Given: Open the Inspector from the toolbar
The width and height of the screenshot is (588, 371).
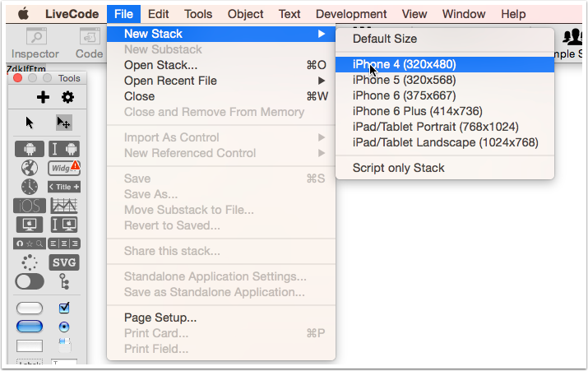Looking at the screenshot, I should click(35, 43).
